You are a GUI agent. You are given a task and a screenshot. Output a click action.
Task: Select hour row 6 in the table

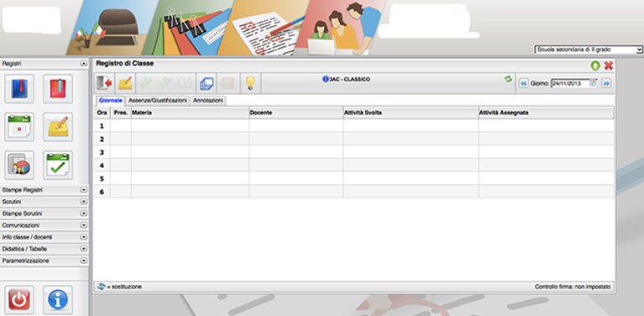click(354, 192)
